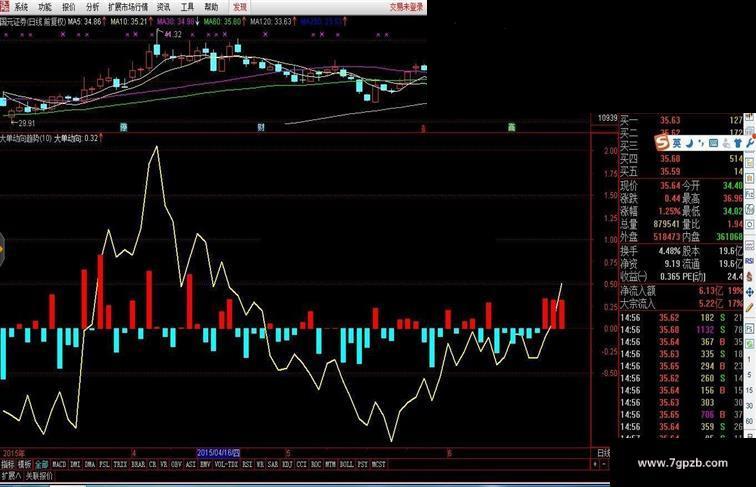Screen dimensions: 756x487
Task: Open the 扩展市场行情 menu
Action: pos(128,7)
